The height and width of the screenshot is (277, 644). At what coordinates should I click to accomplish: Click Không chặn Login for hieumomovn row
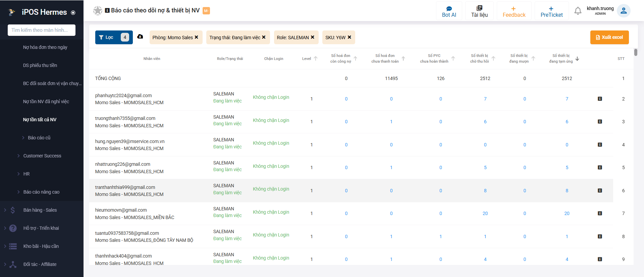pyautogui.click(x=271, y=212)
